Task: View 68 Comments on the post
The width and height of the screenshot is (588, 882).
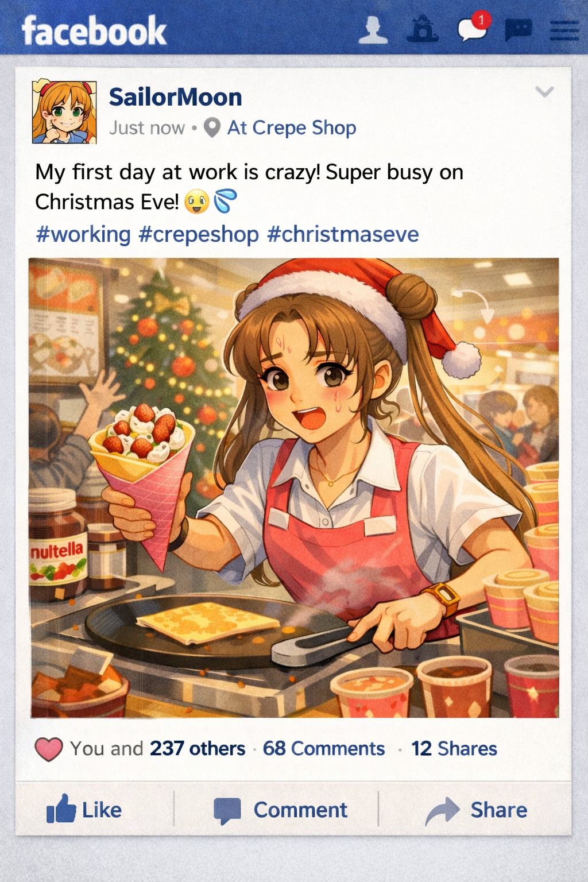Action: (x=324, y=749)
